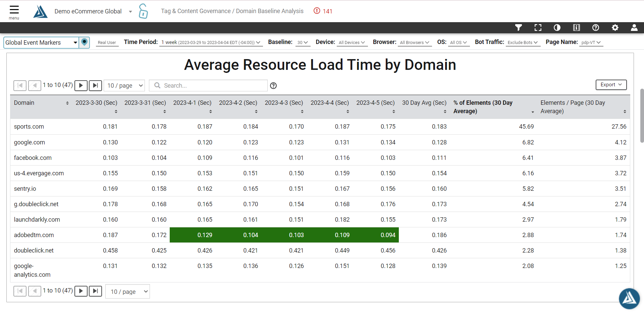This screenshot has height=313, width=644.
Task: Click the Blue Triangle logo
Action: pyautogui.click(x=40, y=11)
